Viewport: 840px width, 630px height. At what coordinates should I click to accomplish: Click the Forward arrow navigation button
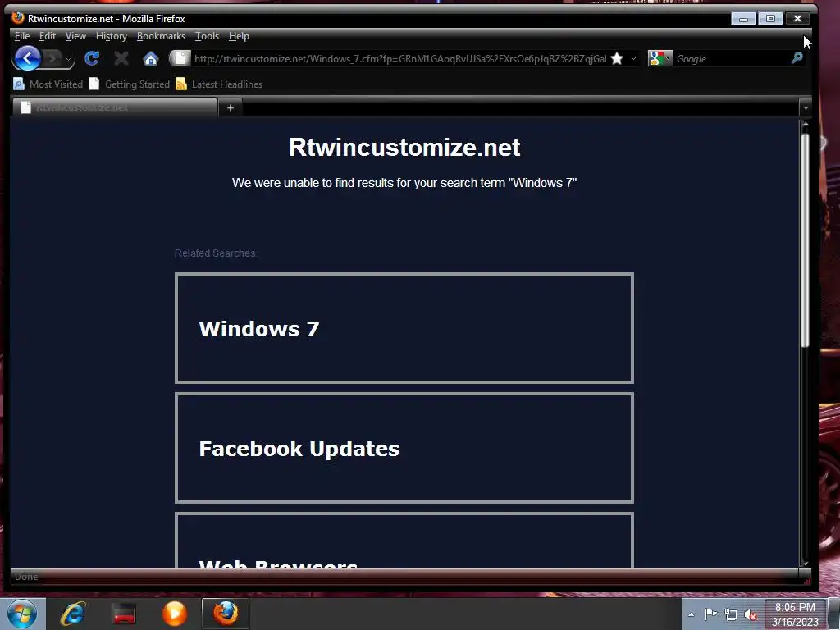[x=52, y=58]
